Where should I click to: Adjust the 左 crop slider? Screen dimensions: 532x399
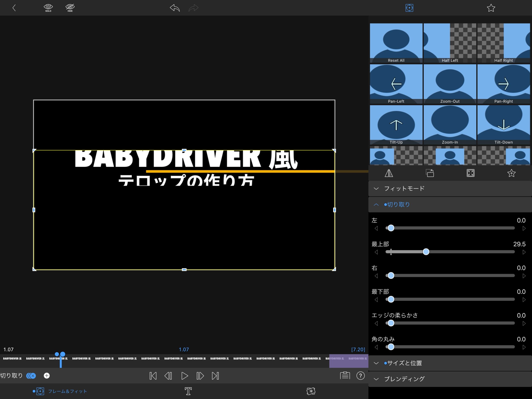pos(391,228)
